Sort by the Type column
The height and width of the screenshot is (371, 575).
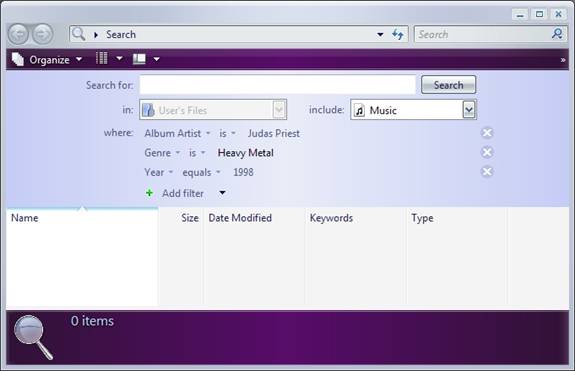pyautogui.click(x=457, y=218)
